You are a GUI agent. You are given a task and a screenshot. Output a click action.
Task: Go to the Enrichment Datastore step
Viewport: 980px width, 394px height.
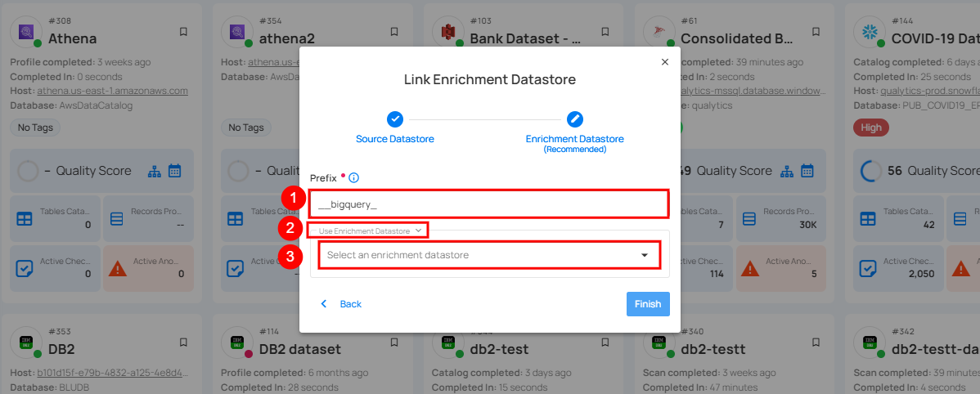(574, 119)
